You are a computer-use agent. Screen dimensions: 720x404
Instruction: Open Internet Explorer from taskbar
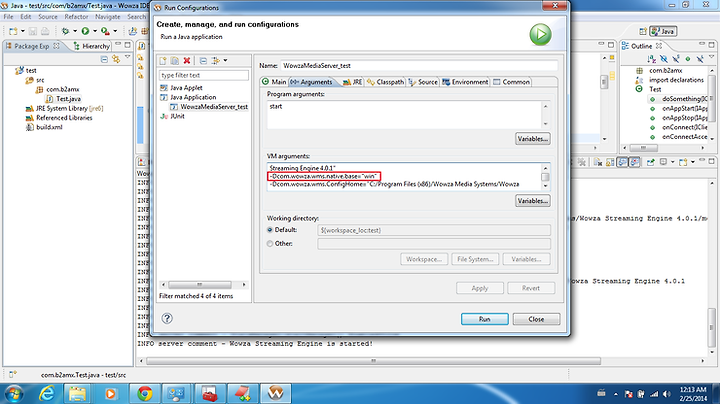46,394
